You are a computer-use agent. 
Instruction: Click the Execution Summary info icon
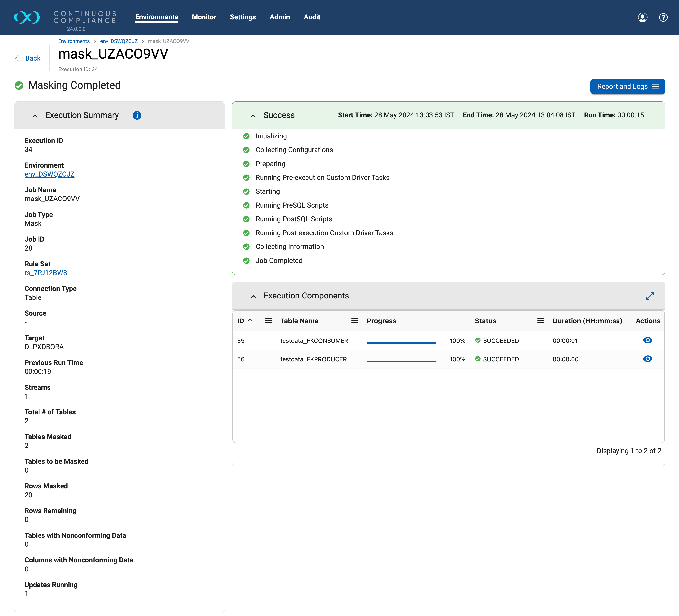tap(137, 115)
